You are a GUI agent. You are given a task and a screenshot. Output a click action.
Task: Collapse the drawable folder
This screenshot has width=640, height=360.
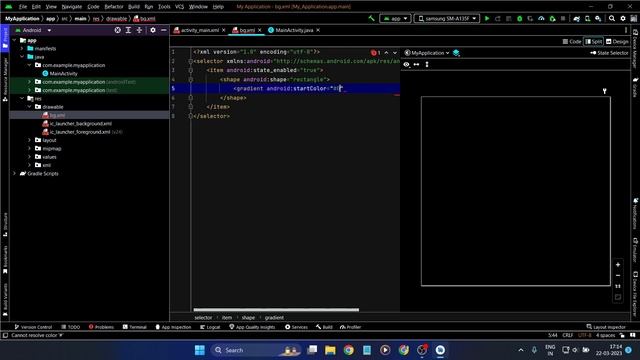(x=29, y=107)
